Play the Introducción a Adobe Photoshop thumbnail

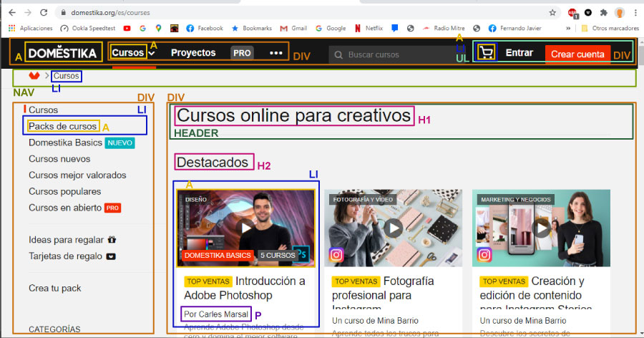point(245,227)
